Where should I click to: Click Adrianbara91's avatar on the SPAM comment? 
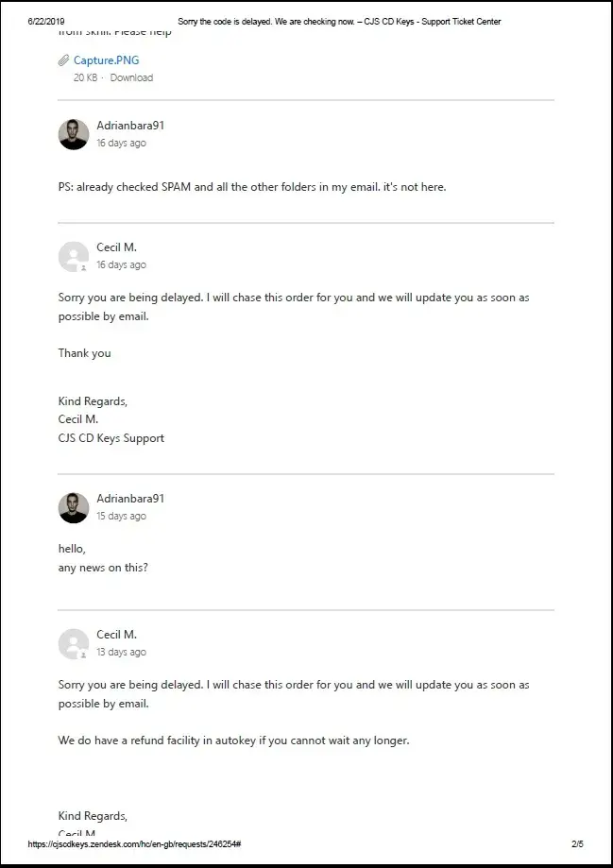(74, 134)
